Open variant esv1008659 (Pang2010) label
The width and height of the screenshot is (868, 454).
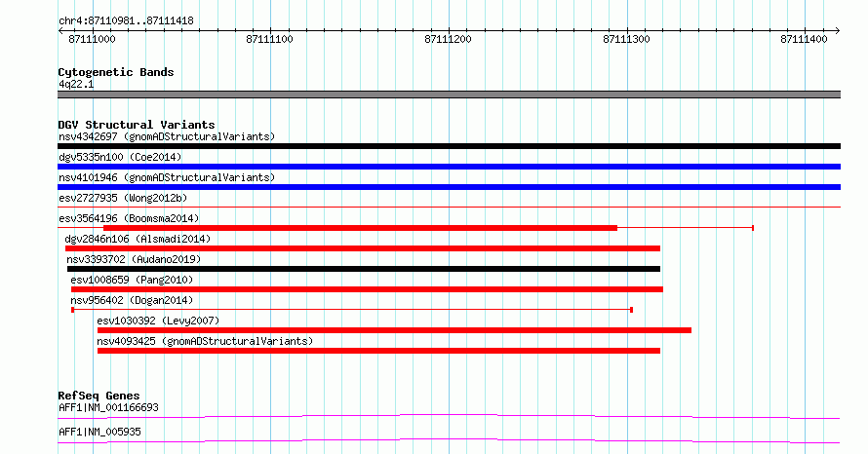[x=132, y=280]
